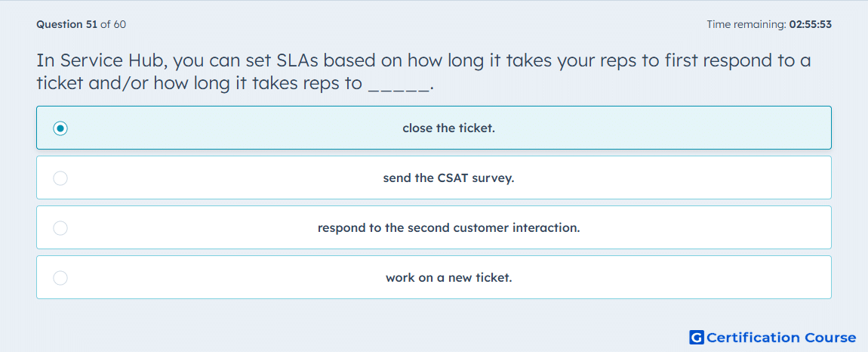Image resolution: width=868 pixels, height=352 pixels.
Task: Click the blank underscore in the question
Action: click(399, 85)
